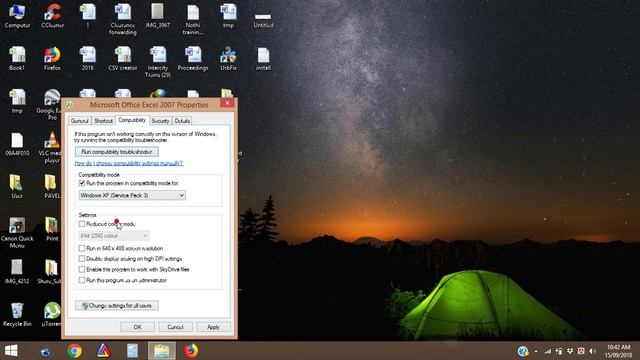Select the PAVEL folder icon
Viewport: 640px width, 360px height.
51,187
